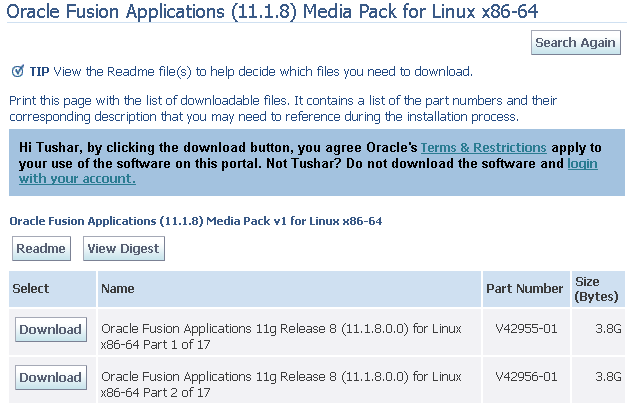Viewport: 635px width, 403px height.
Task: Click the Part 1 of 17 file name
Action: pyautogui.click(x=281, y=336)
